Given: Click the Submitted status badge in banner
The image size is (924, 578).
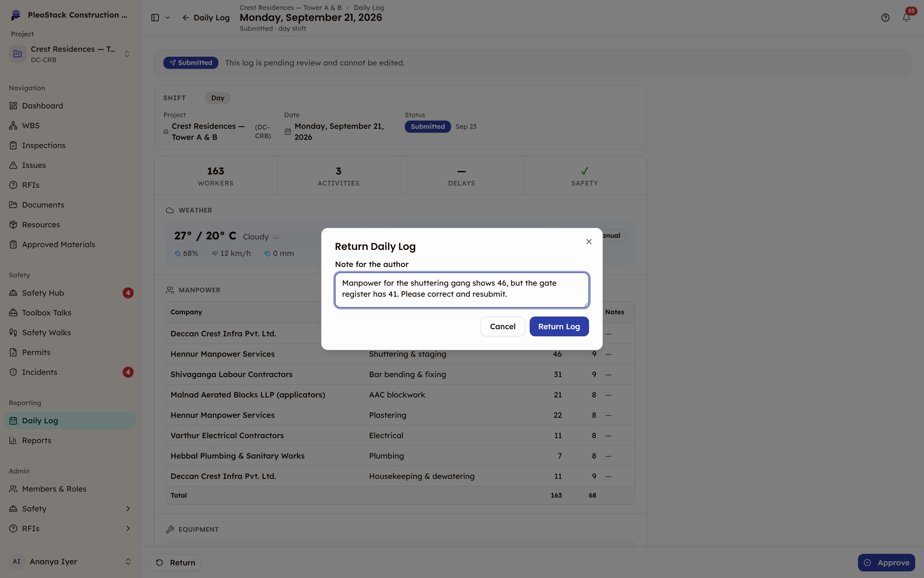Looking at the screenshot, I should (x=191, y=63).
